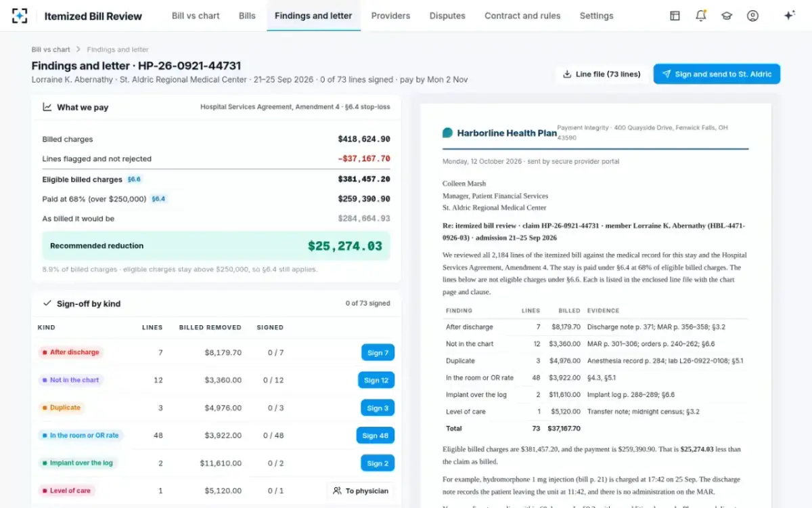
Task: Click the letter Re: itemized bill review subject line
Action: click(x=593, y=232)
